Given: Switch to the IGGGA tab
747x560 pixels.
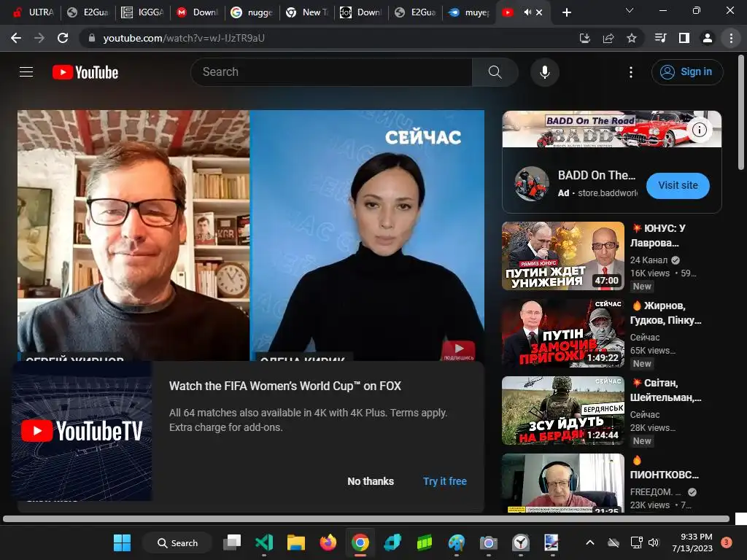Looking at the screenshot, I should click(143, 12).
